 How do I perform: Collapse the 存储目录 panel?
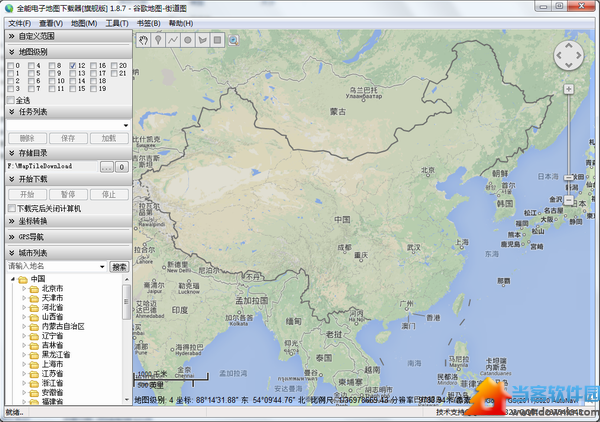coord(69,153)
